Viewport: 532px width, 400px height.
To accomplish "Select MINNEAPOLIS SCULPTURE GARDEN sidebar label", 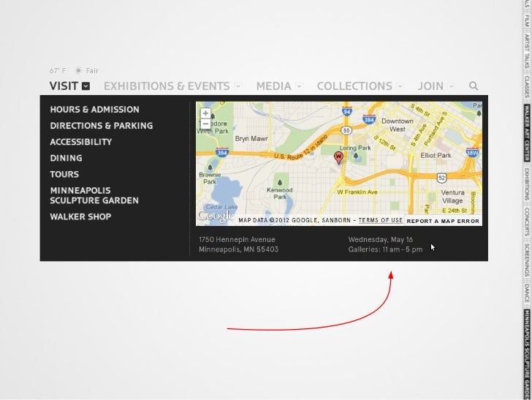I will pos(527,354).
